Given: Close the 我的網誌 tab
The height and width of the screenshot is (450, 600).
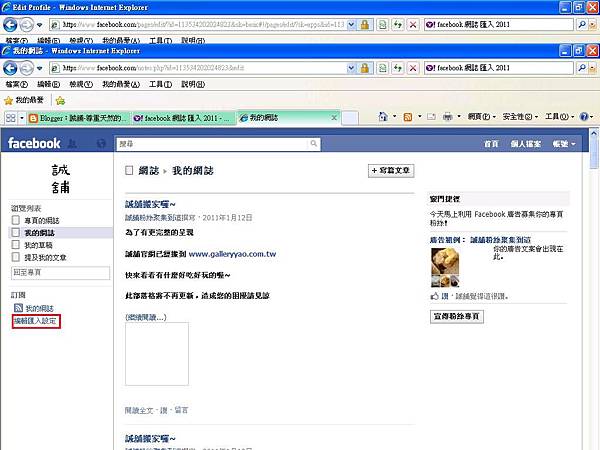Looking at the screenshot, I should pyautogui.click(x=334, y=118).
